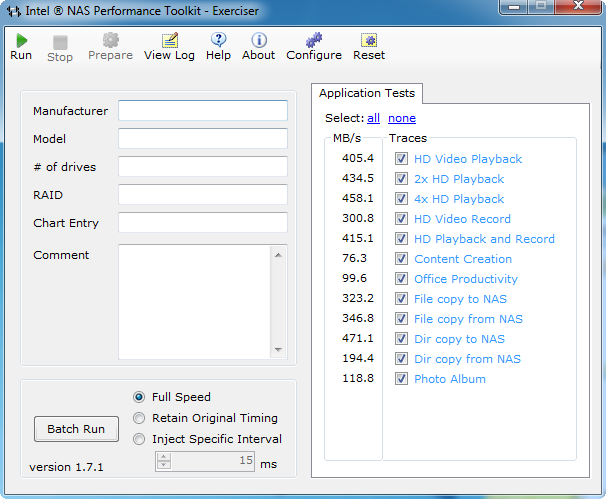Click the HD Video Playback trace link
This screenshot has height=499, width=606.
tap(468, 159)
